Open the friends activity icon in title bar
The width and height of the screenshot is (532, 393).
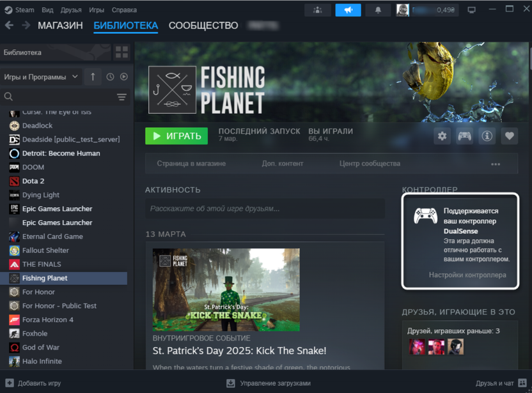click(x=318, y=10)
